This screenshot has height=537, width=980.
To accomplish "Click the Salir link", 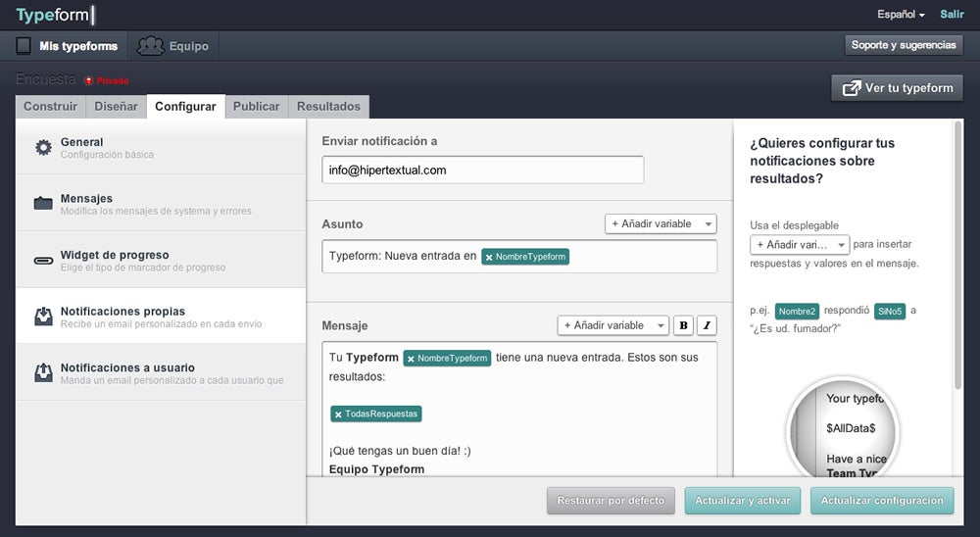I will pyautogui.click(x=952, y=15).
